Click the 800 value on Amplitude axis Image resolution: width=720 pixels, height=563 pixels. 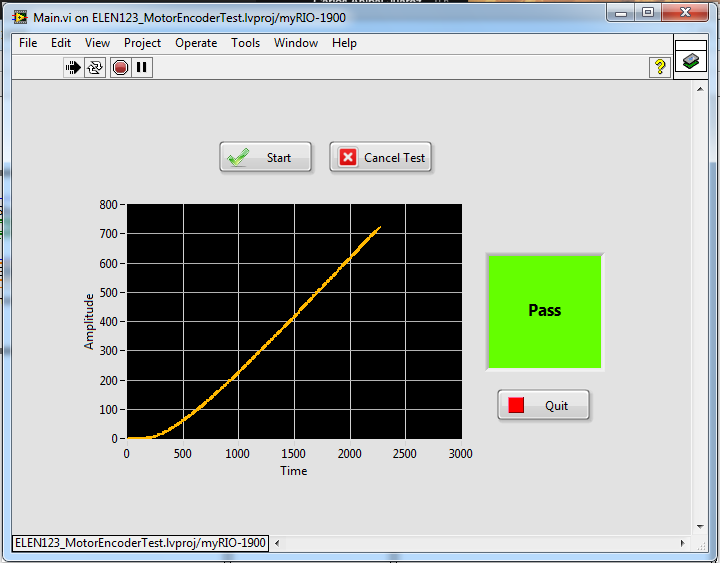click(x=109, y=205)
